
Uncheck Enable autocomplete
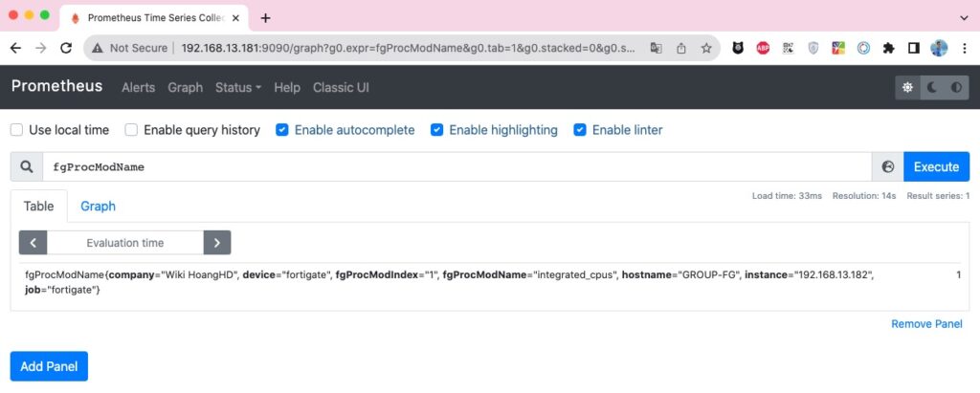tap(282, 130)
